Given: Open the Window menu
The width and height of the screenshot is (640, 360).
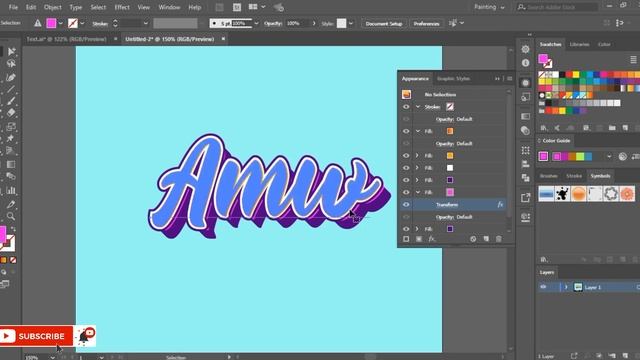Looking at the screenshot, I should pyautogui.click(x=169, y=7).
